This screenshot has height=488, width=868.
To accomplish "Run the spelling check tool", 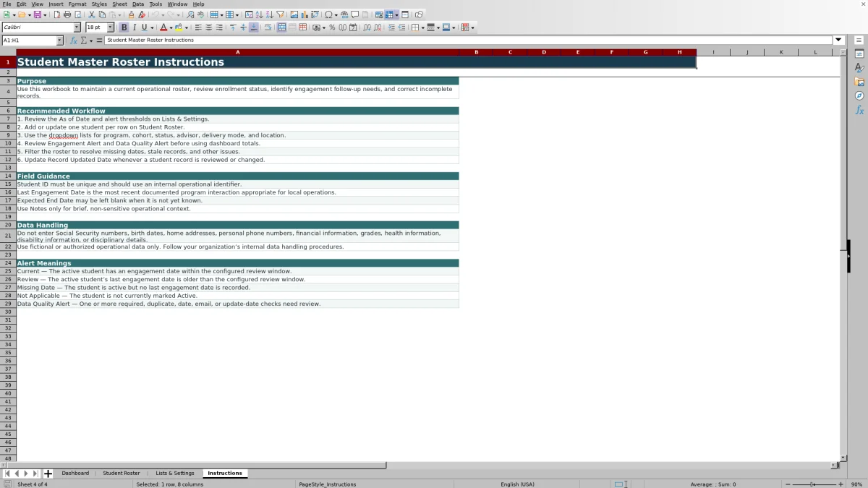I will 200,14.
